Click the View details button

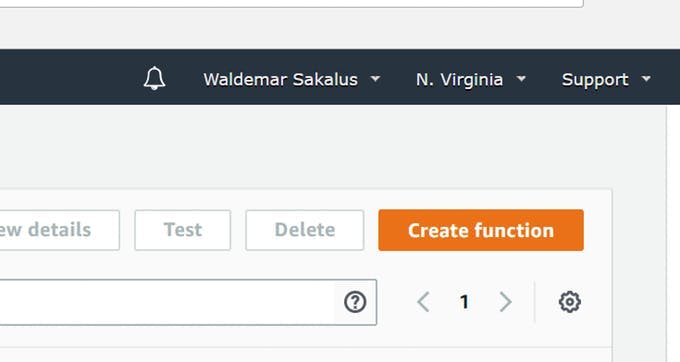pyautogui.click(x=59, y=230)
